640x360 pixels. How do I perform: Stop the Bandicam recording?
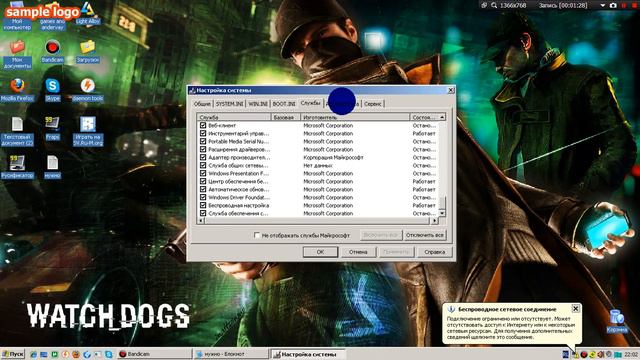[x=635, y=5]
